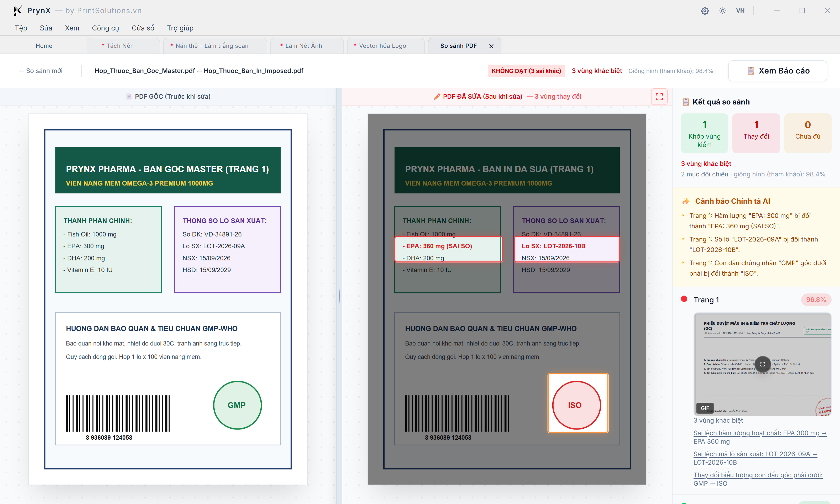
Task: Click the PDF GỐC document icon
Action: pos(129,96)
